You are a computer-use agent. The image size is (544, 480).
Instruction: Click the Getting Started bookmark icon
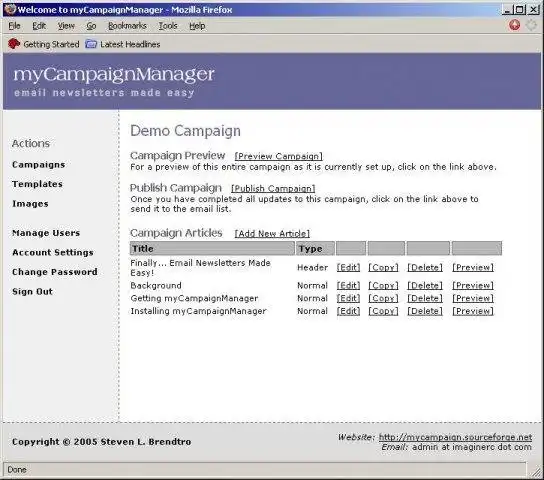tap(14, 44)
